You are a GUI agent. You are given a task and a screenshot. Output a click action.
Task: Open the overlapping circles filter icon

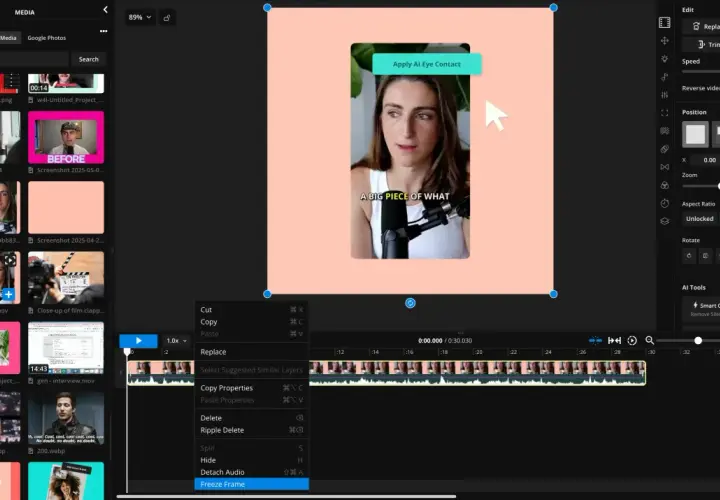[664, 185]
